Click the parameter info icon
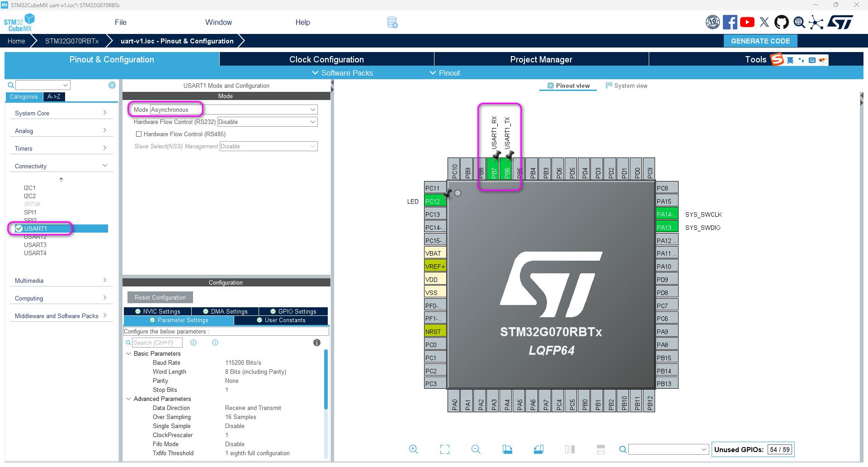 317,343
